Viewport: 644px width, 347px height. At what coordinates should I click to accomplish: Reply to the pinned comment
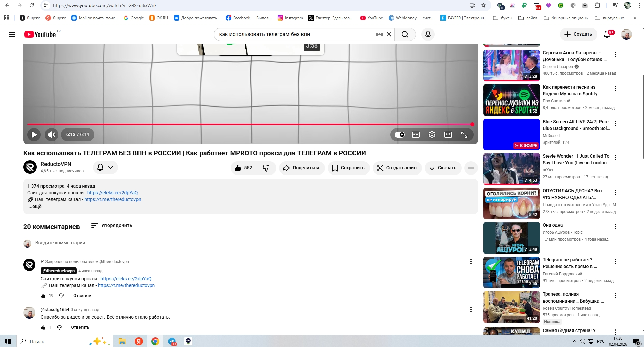(82, 296)
